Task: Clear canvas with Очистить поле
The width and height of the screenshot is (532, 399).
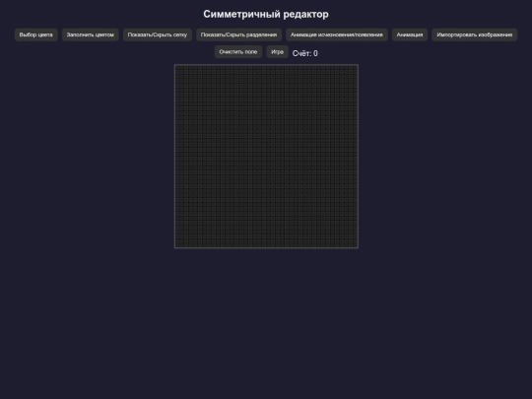Action: [238, 52]
